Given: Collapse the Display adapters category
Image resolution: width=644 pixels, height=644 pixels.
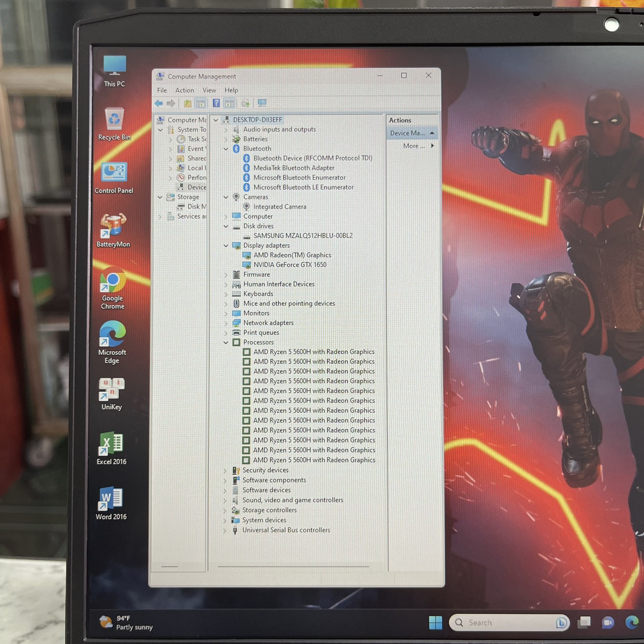Looking at the screenshot, I should (x=226, y=246).
